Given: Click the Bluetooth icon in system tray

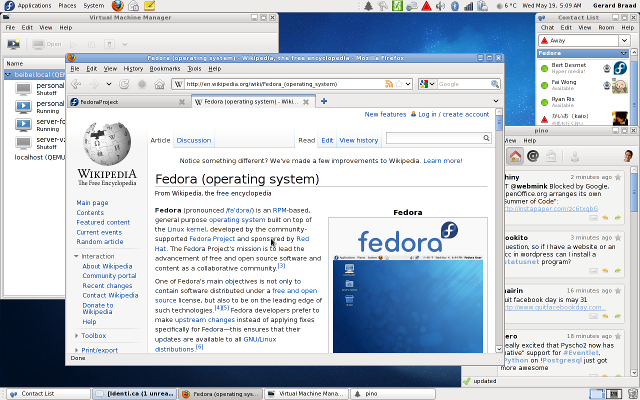Looking at the screenshot, I should tap(455, 6).
